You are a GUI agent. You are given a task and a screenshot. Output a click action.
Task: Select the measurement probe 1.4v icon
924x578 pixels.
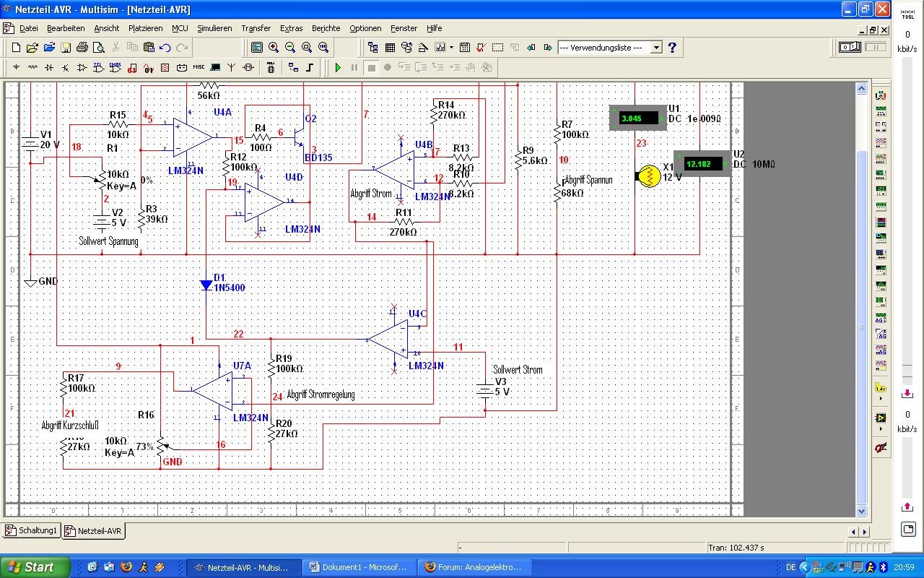point(881,388)
